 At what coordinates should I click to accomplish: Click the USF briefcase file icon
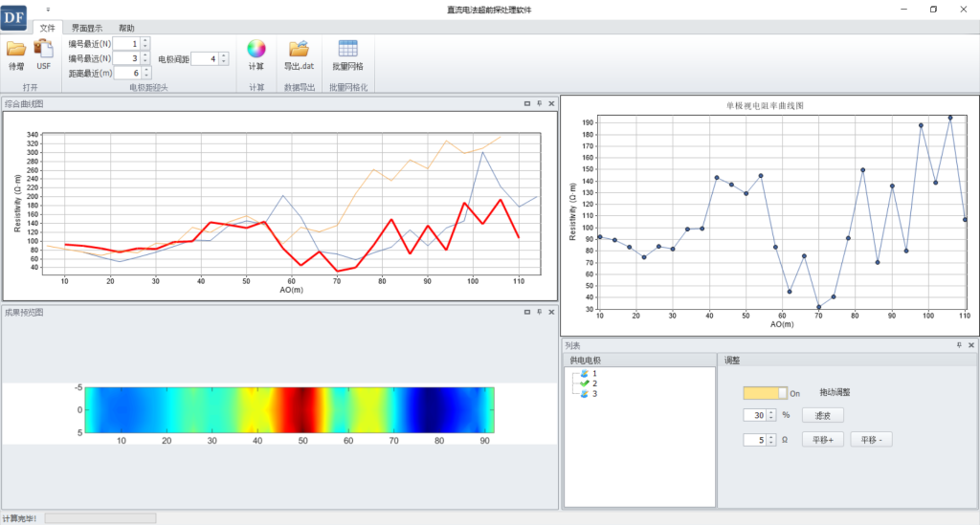tap(43, 49)
